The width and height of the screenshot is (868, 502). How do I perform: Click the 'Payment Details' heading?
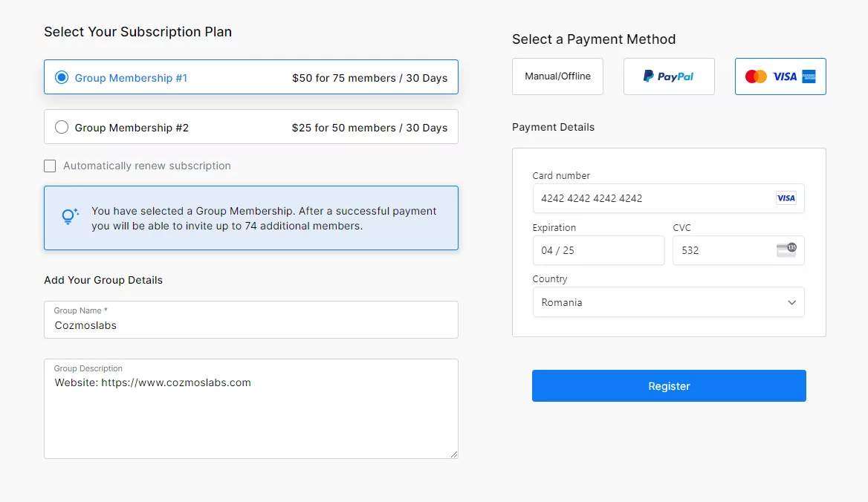(553, 127)
